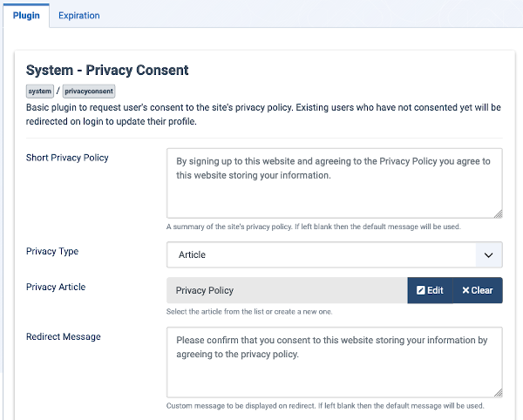Click the Redirect Message field label
Viewport: 523px width, 420px height.
pos(63,336)
